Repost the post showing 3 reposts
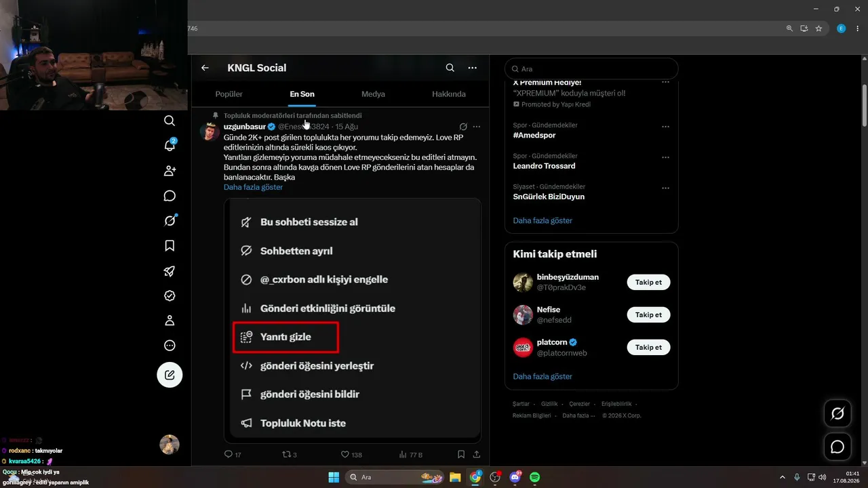This screenshot has width=868, height=488. click(x=290, y=455)
